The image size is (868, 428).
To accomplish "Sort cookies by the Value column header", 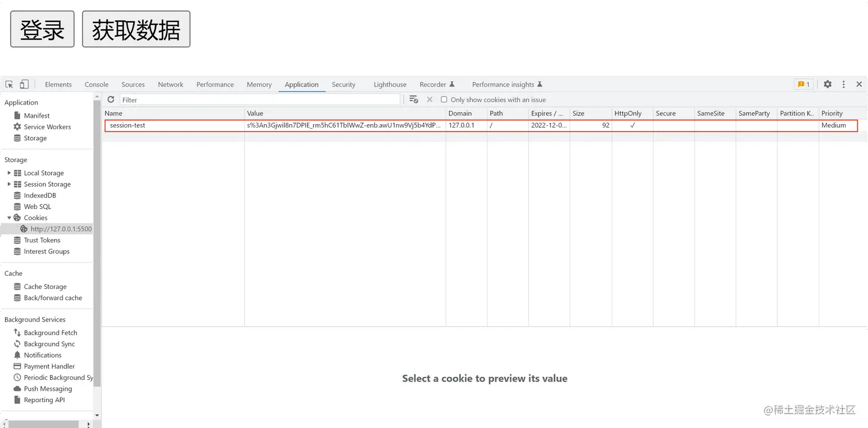I will (x=345, y=113).
